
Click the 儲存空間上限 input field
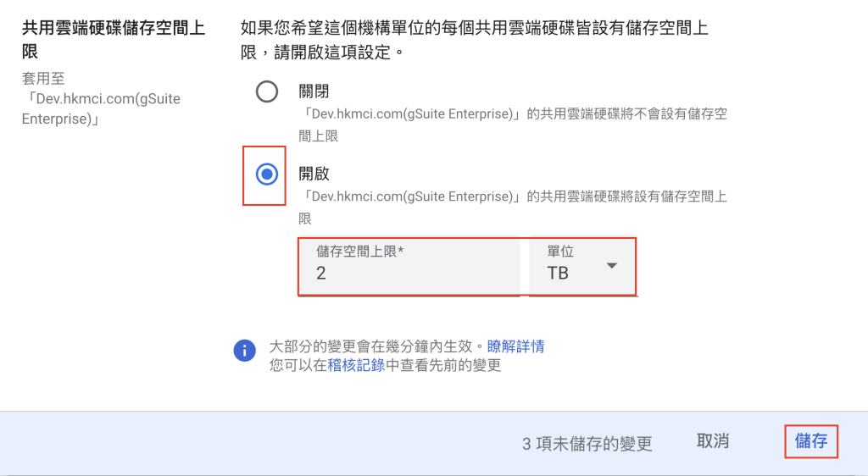click(409, 267)
